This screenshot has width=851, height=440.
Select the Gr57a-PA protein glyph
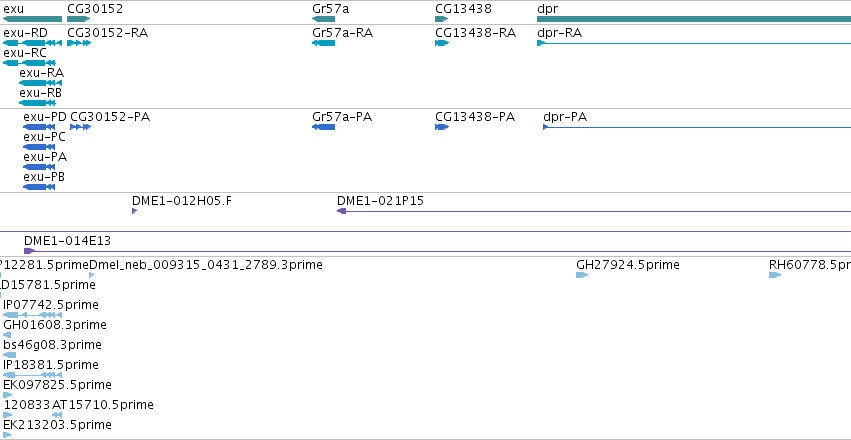pos(323,127)
